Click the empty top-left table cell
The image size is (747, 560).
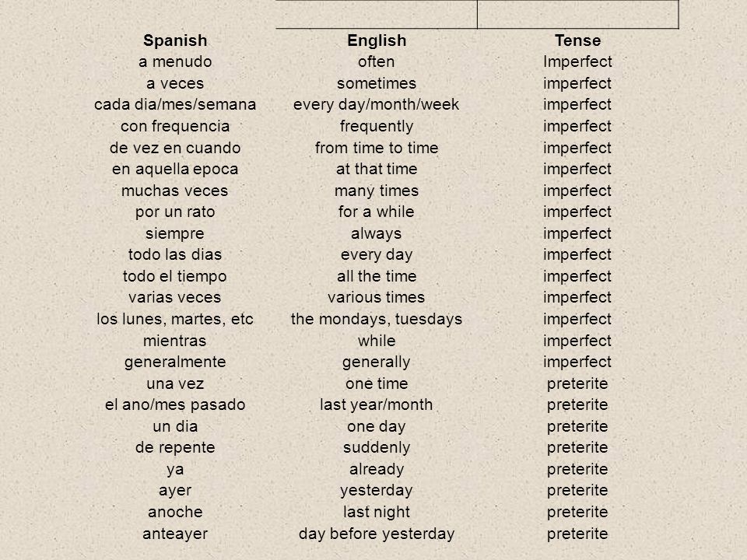pyautogui.click(x=377, y=14)
